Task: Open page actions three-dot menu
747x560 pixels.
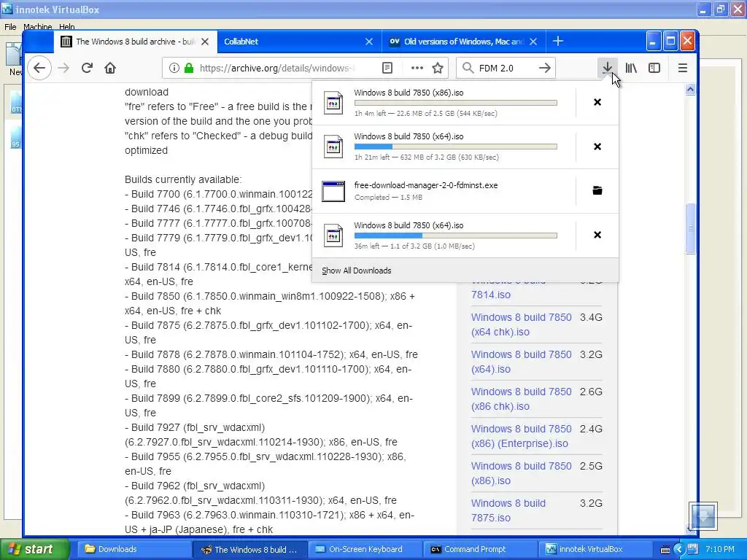Action: tap(417, 68)
